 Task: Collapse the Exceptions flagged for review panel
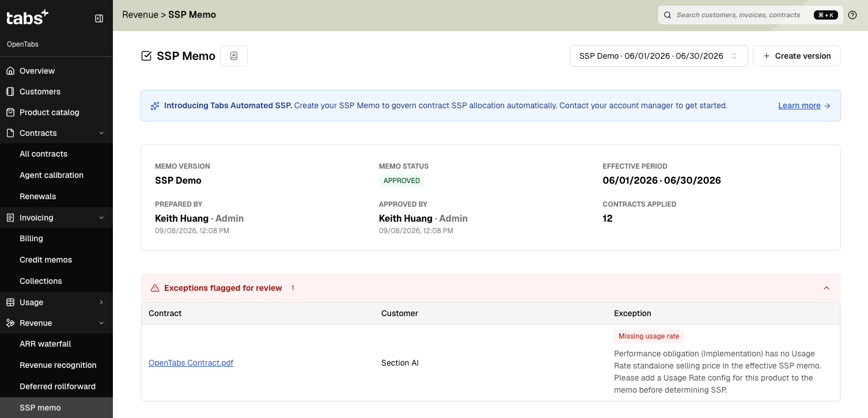827,288
